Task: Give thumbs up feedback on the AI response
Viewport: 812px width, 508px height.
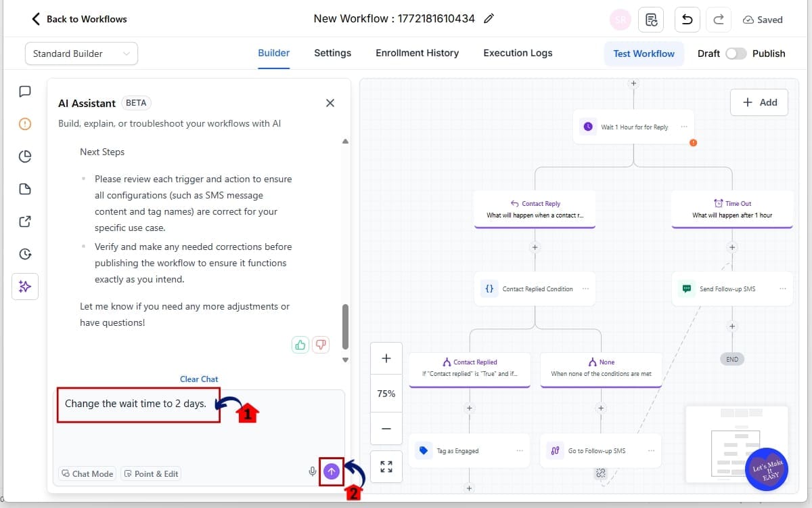Action: tap(300, 345)
